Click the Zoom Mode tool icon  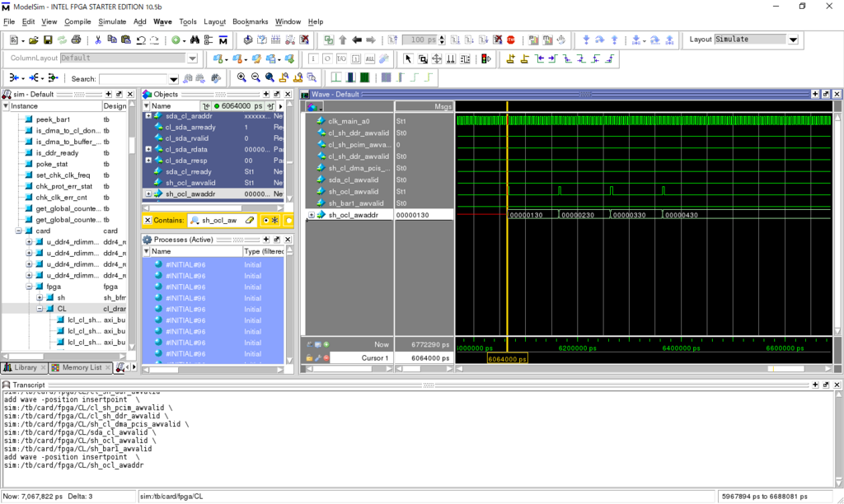[423, 58]
